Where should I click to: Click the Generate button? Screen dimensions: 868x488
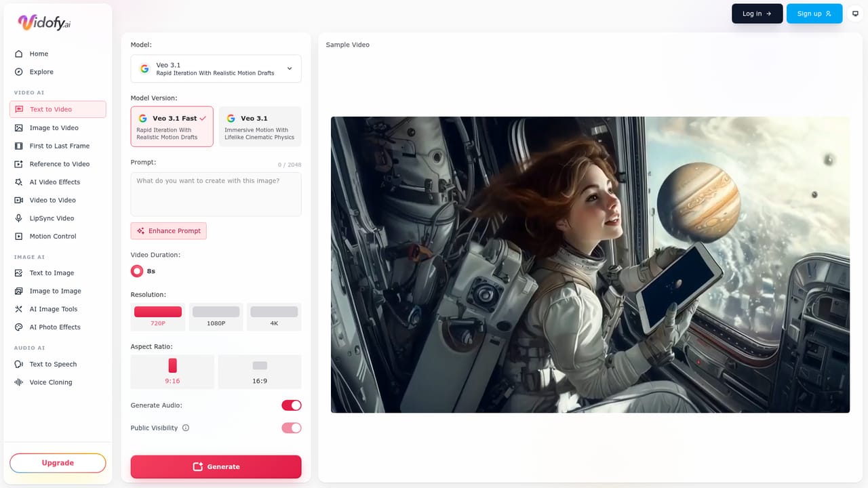[216, 467]
